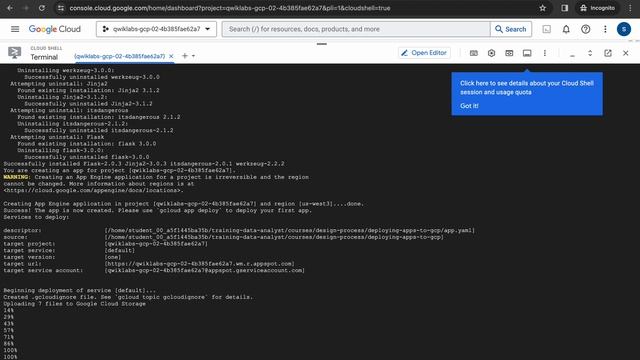
Task: Maximize the Cloud Shell panel height
Action: [590, 53]
